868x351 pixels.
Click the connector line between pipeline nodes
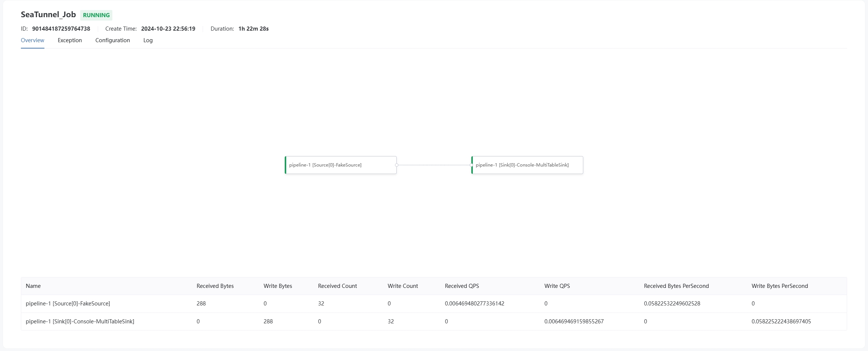tap(434, 165)
